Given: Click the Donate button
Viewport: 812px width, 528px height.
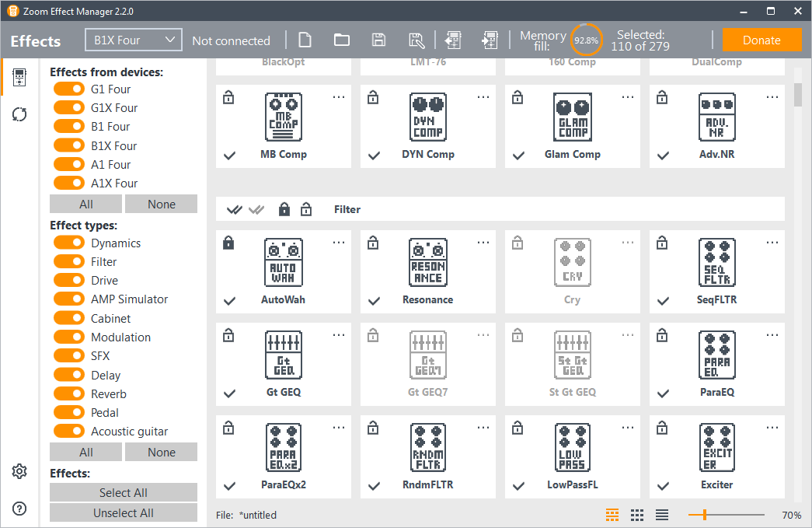Looking at the screenshot, I should click(761, 39).
